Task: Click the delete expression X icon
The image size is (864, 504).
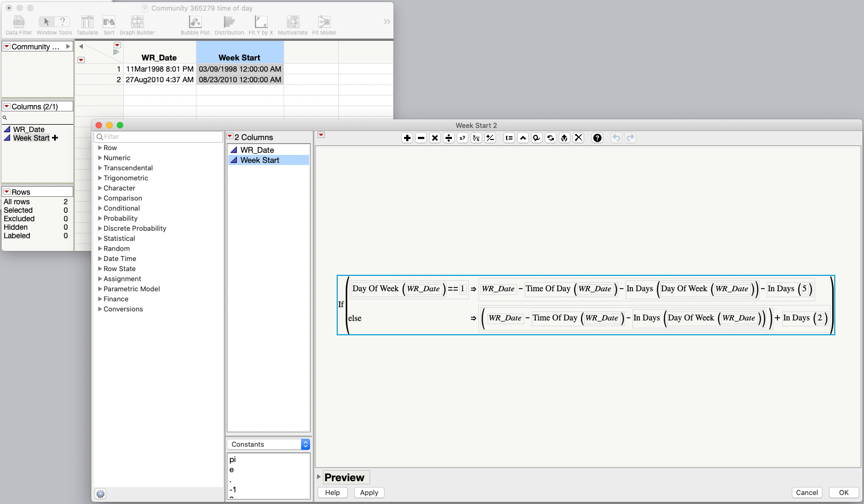Action: pyautogui.click(x=578, y=137)
